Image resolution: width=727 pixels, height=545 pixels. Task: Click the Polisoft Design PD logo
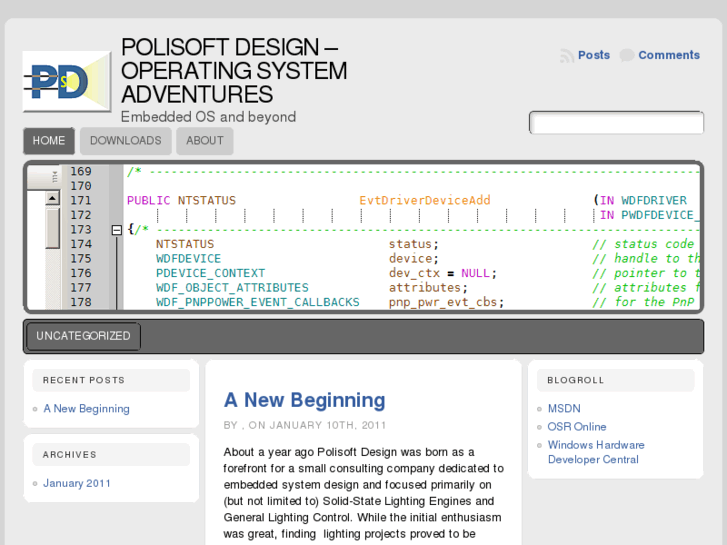coord(67,81)
